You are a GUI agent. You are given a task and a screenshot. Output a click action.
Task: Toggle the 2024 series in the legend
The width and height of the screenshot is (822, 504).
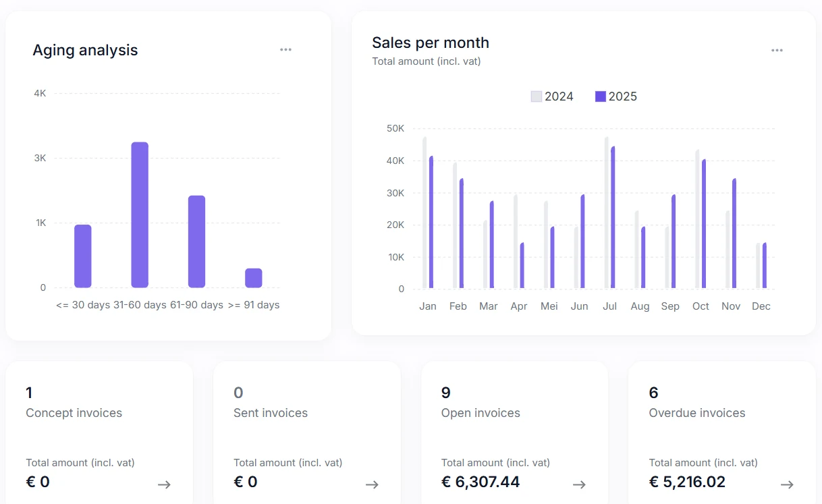coord(552,96)
